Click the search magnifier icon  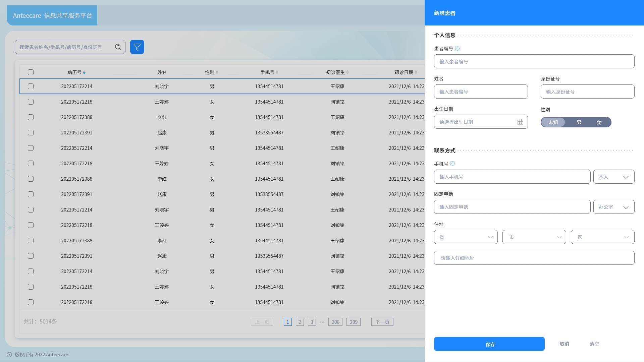118,47
